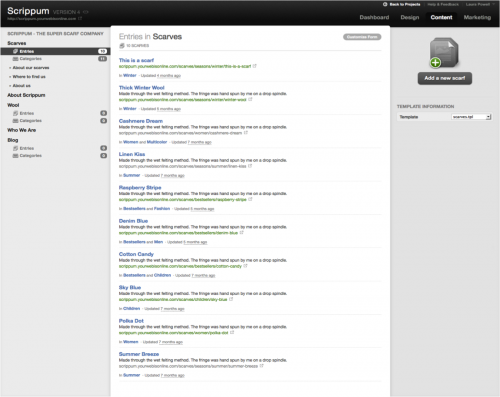Open the Denim Blue entry
500x397 pixels.
click(x=133, y=221)
